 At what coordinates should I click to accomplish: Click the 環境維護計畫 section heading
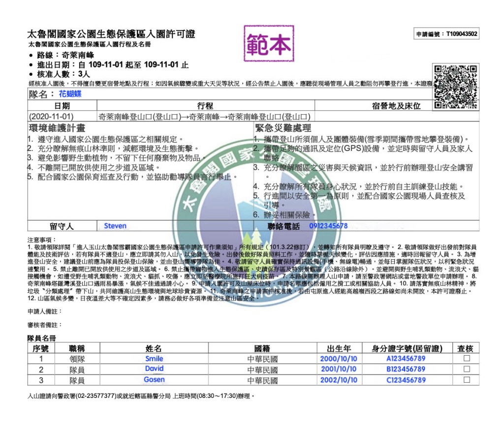pos(57,128)
